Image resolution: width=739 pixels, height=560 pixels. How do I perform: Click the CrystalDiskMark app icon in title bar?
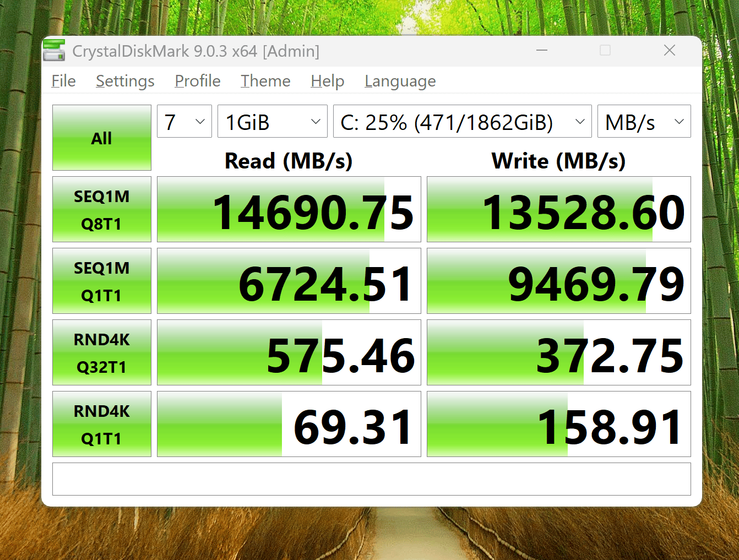[54, 51]
